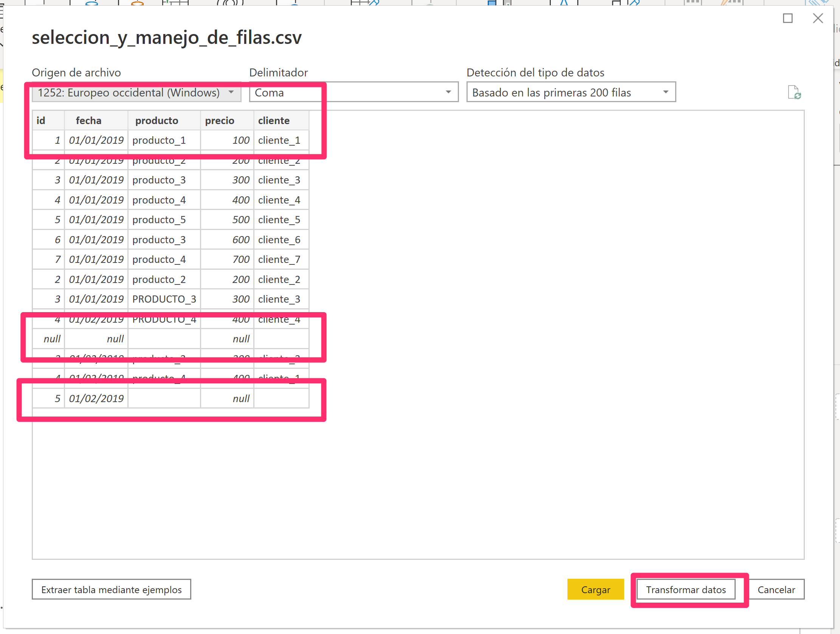
Task: Select the fecha column header
Action: [96, 121]
